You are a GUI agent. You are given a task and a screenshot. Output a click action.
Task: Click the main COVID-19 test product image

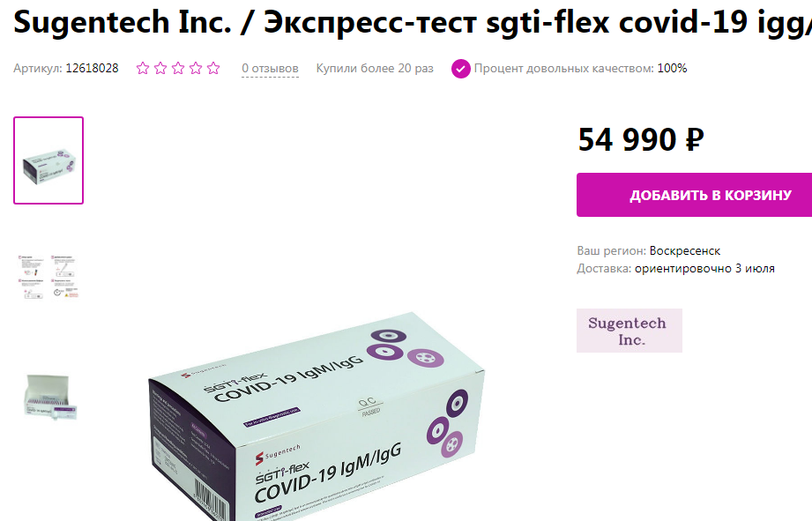coord(317,416)
